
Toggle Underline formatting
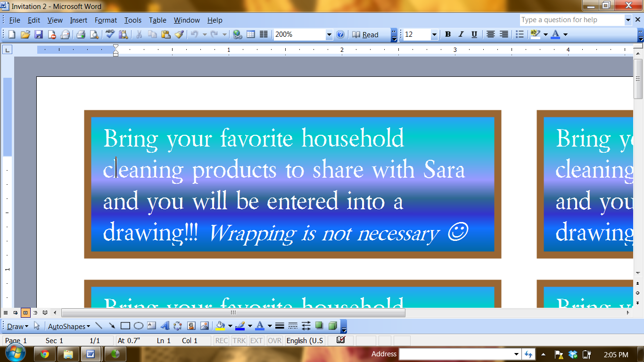coord(474,34)
